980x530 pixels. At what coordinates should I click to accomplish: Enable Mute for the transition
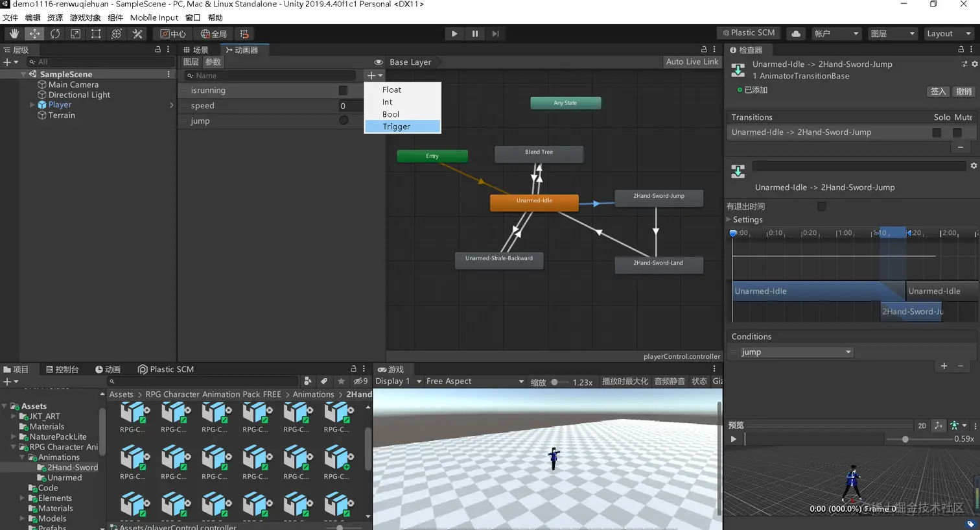[x=957, y=132]
